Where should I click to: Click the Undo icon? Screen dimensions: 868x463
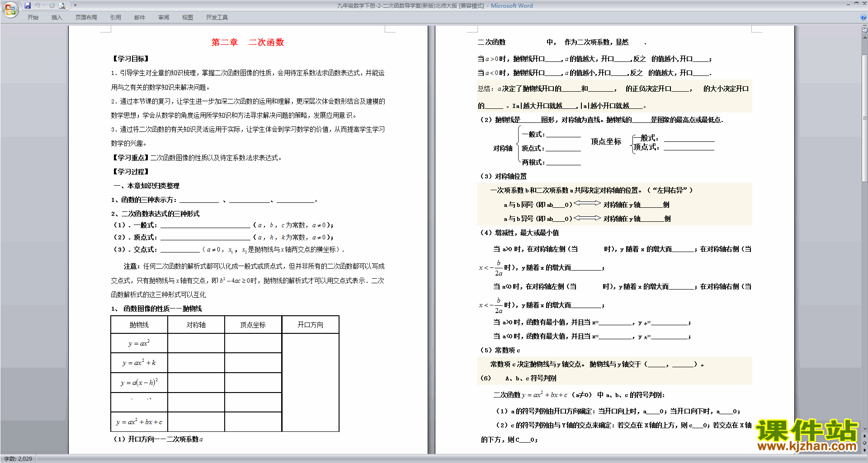[38, 5]
